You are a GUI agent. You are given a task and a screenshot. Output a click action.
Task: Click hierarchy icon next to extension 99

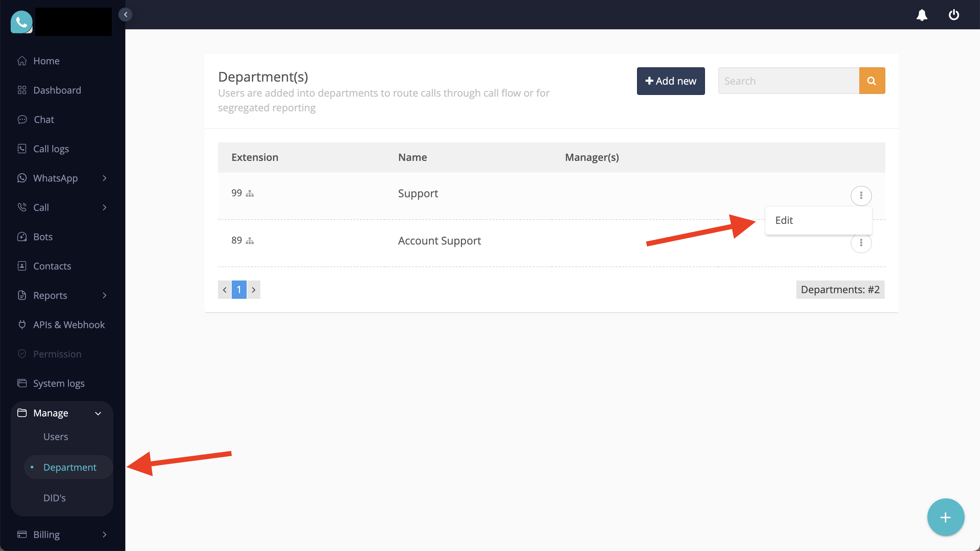pos(250,194)
